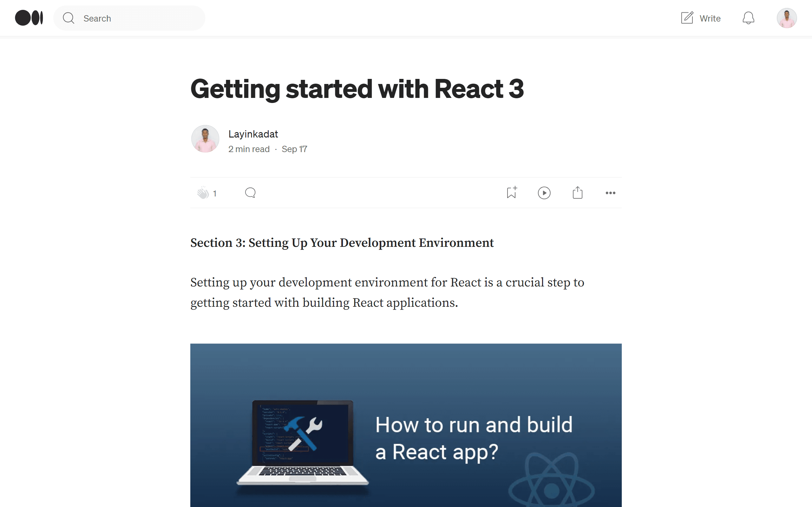Start writing a new story

point(701,18)
